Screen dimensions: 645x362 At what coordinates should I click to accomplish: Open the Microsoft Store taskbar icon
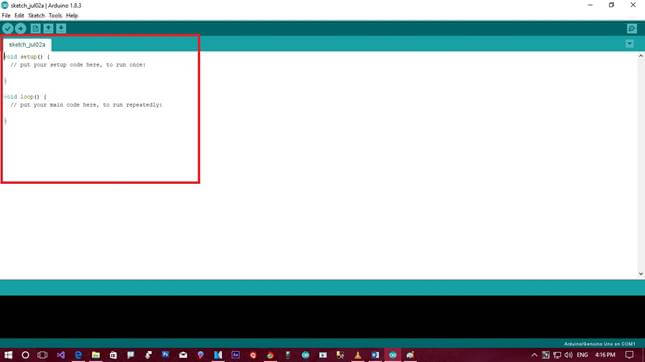(113, 355)
